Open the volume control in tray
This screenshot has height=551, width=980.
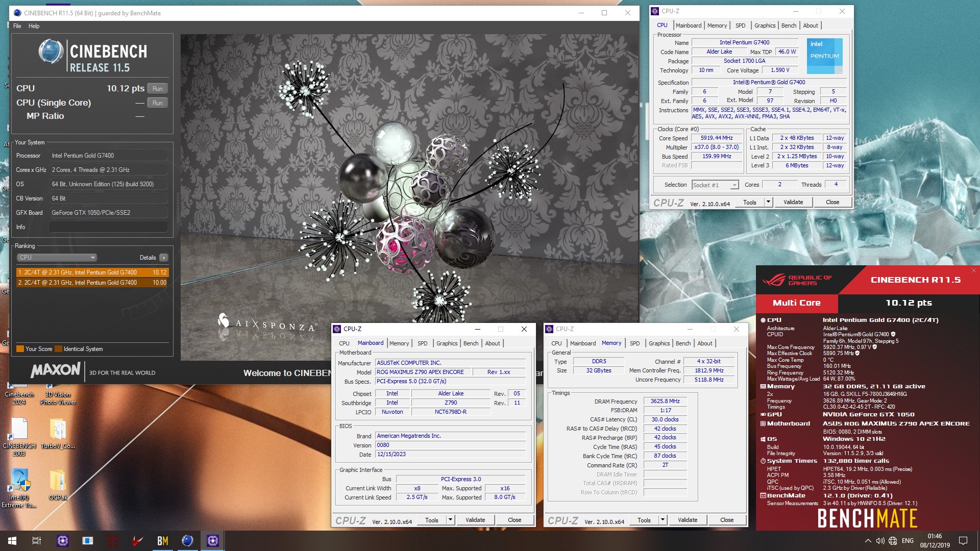click(x=880, y=541)
